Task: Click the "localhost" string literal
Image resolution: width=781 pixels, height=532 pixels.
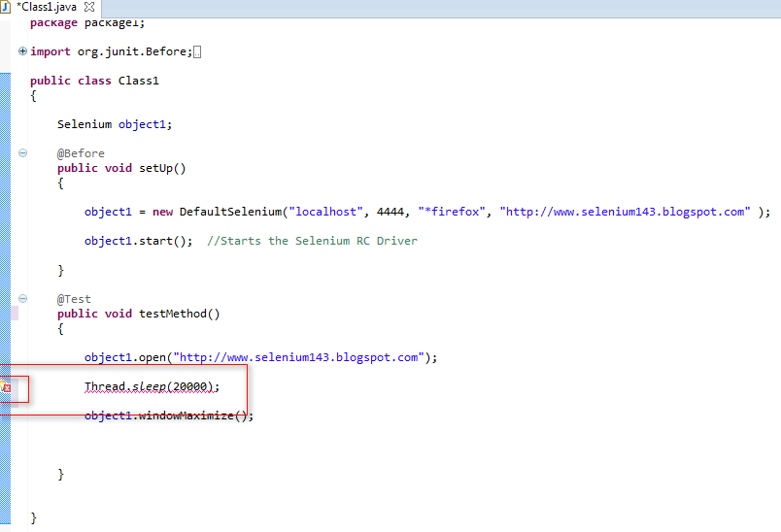Action: pos(325,212)
